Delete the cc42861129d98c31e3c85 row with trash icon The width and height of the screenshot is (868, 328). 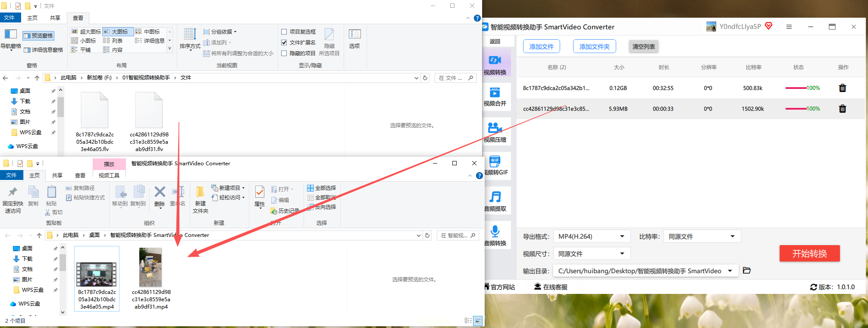[842, 109]
